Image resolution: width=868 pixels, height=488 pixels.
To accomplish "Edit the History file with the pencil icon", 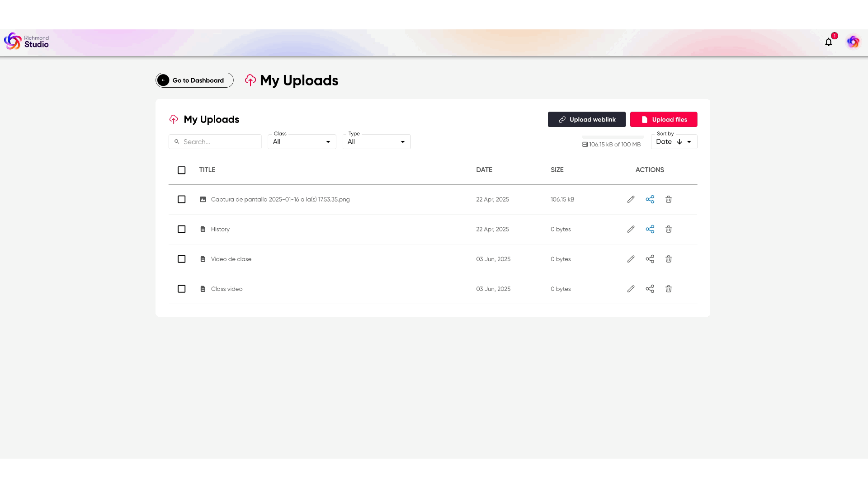I will pyautogui.click(x=631, y=229).
